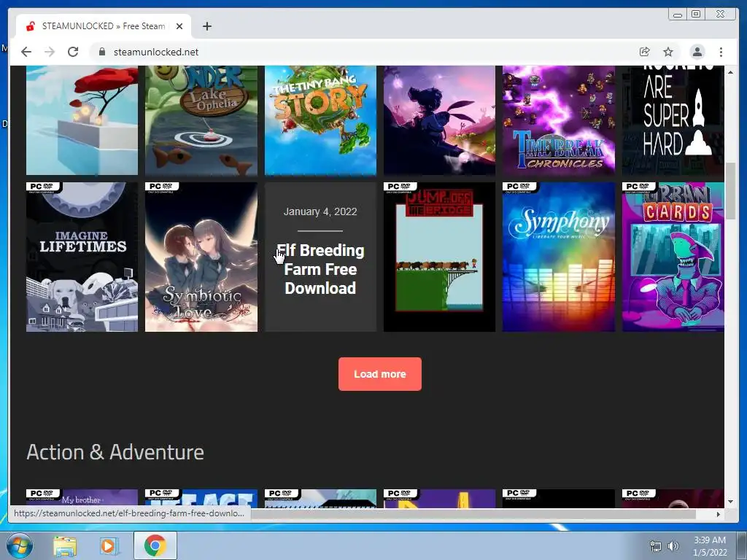Click the Chrome taskbar icon
The height and width of the screenshot is (560, 747).
click(x=155, y=545)
